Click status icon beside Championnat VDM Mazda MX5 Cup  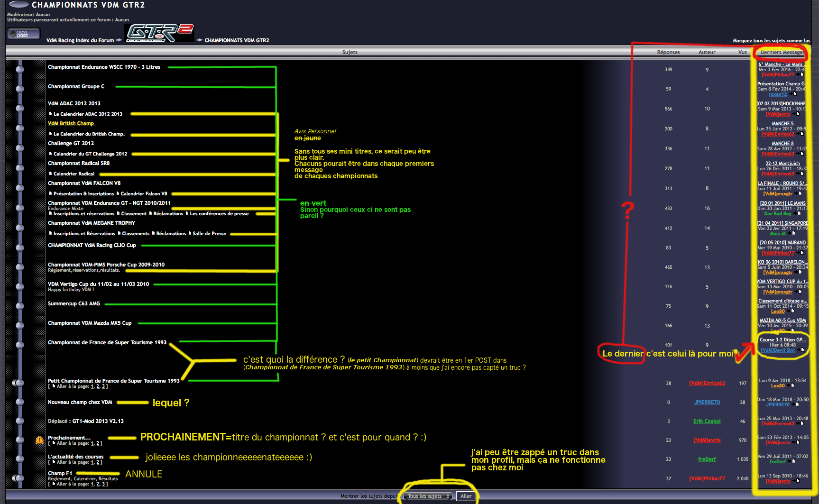click(20, 325)
